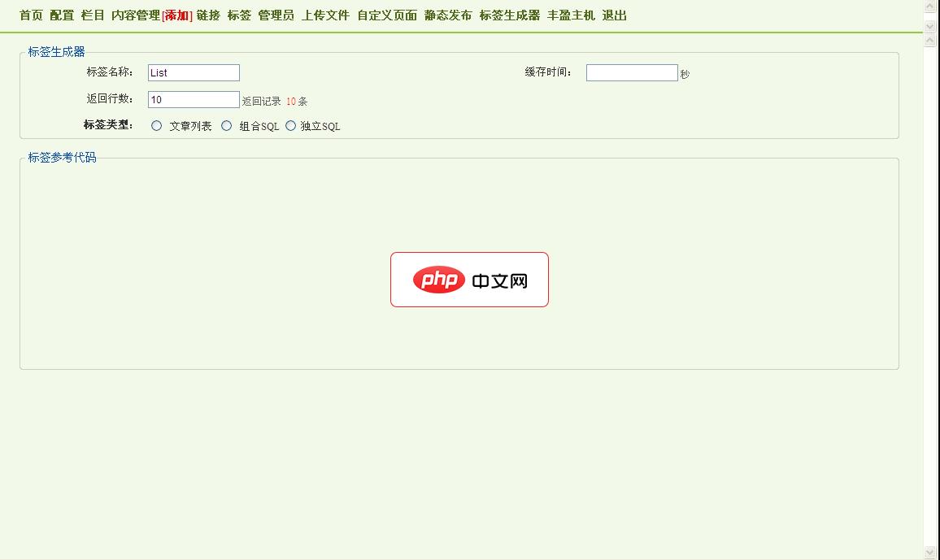The height and width of the screenshot is (560, 940).
Task: Open 上传文件 upload page
Action: pyautogui.click(x=325, y=15)
